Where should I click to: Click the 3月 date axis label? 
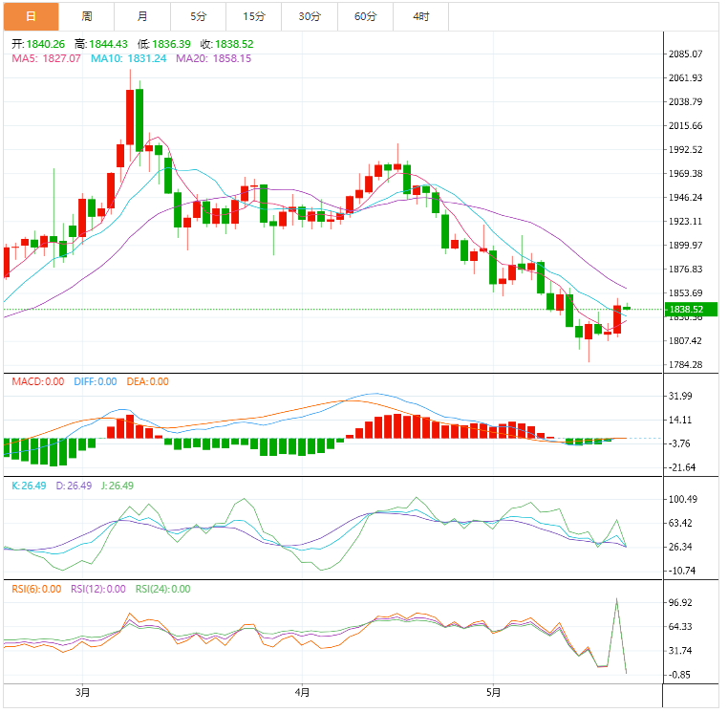pos(83,693)
